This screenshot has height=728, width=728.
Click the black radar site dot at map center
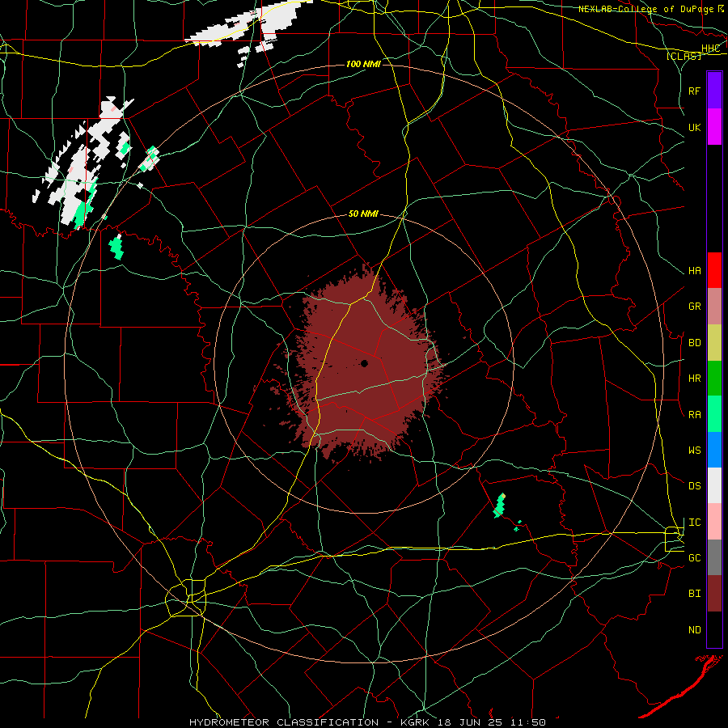364,363
